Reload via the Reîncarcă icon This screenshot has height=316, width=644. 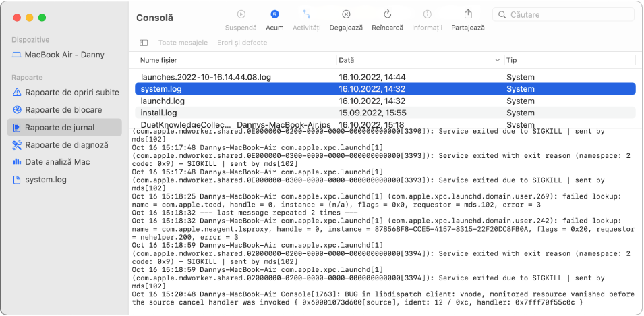click(387, 14)
